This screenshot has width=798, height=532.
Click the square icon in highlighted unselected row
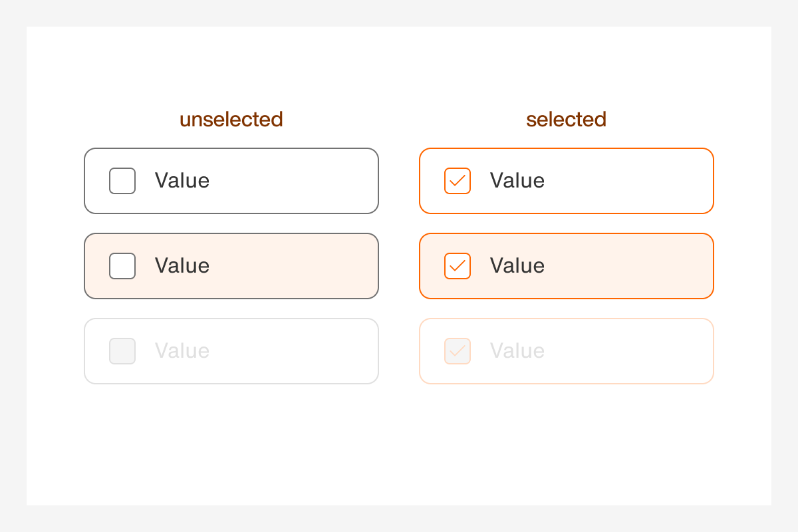[x=122, y=265]
